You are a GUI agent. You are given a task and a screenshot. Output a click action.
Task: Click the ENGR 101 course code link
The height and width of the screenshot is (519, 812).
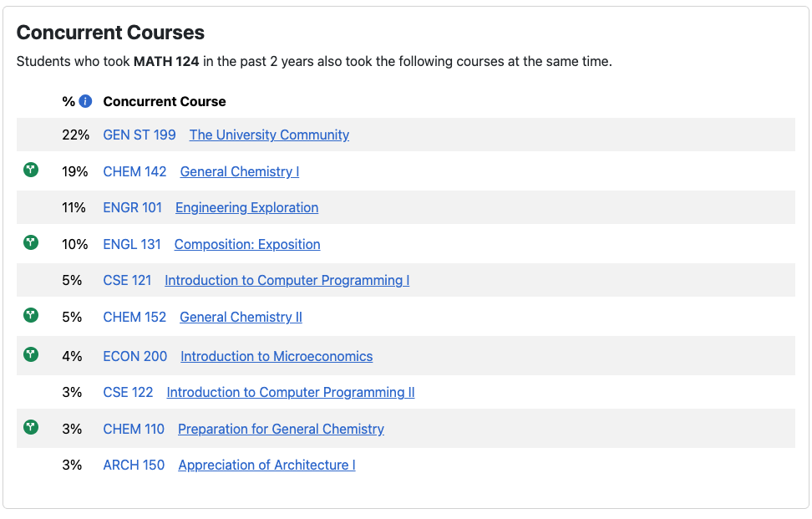point(132,207)
